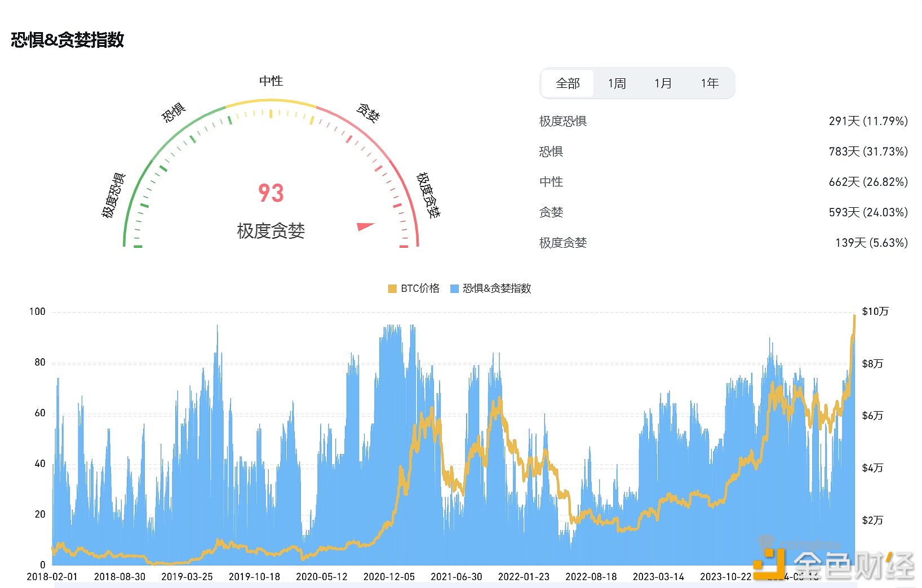This screenshot has height=588, width=922.
Task: Click x-axis date 2023-10-22
Action: click(x=726, y=577)
